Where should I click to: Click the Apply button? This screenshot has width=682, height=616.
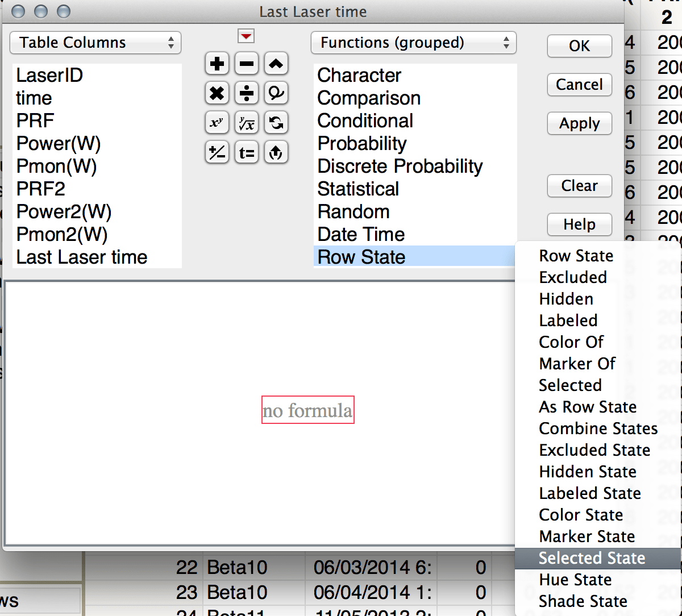coord(579,123)
